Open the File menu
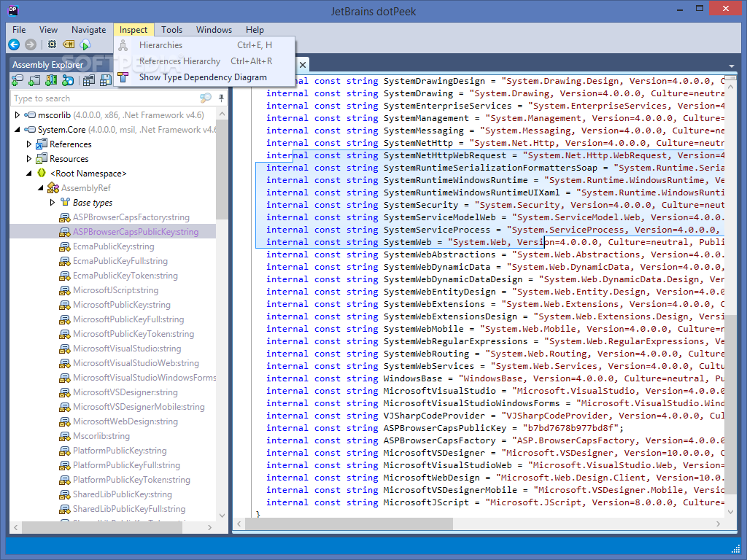 pyautogui.click(x=19, y=29)
